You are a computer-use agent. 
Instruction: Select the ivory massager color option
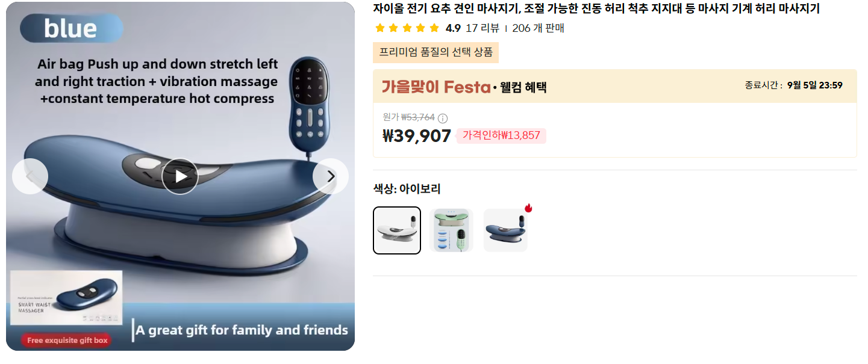[x=396, y=230]
